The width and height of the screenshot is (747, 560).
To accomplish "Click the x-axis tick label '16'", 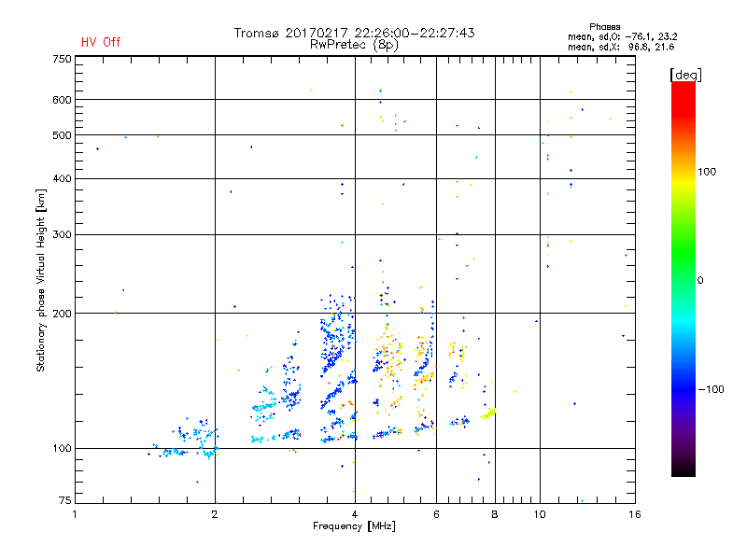I will click(635, 514).
